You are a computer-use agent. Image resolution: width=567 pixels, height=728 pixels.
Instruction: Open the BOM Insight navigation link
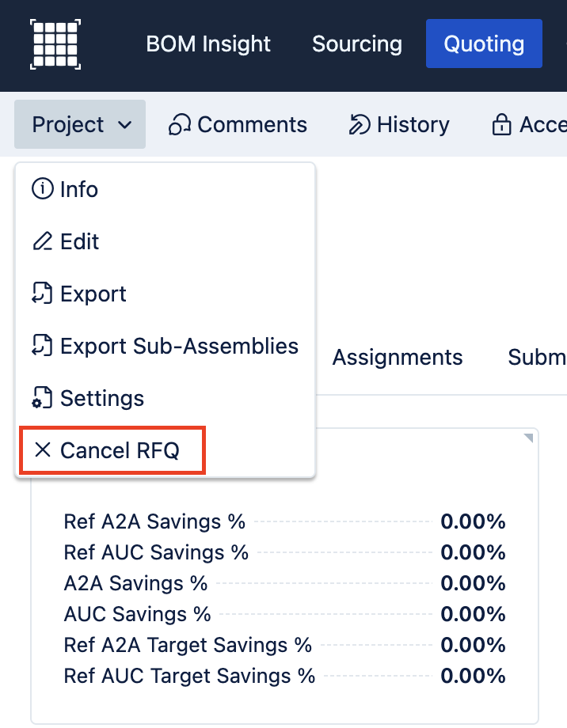208,44
